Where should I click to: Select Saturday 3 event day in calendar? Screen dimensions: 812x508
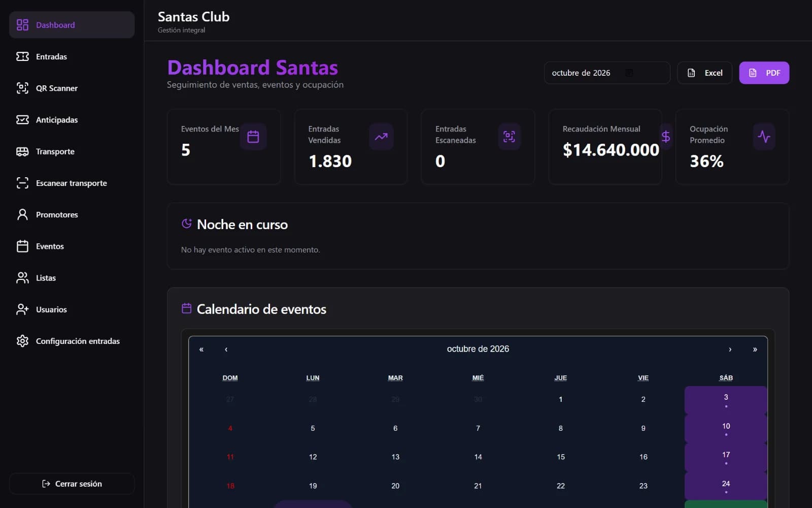pyautogui.click(x=726, y=400)
